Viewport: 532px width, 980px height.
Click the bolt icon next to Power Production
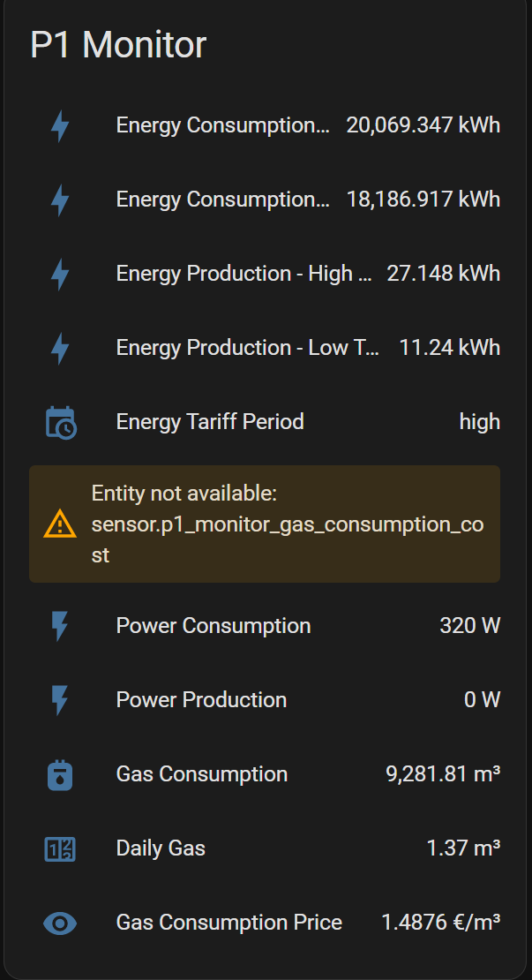pos(60,701)
